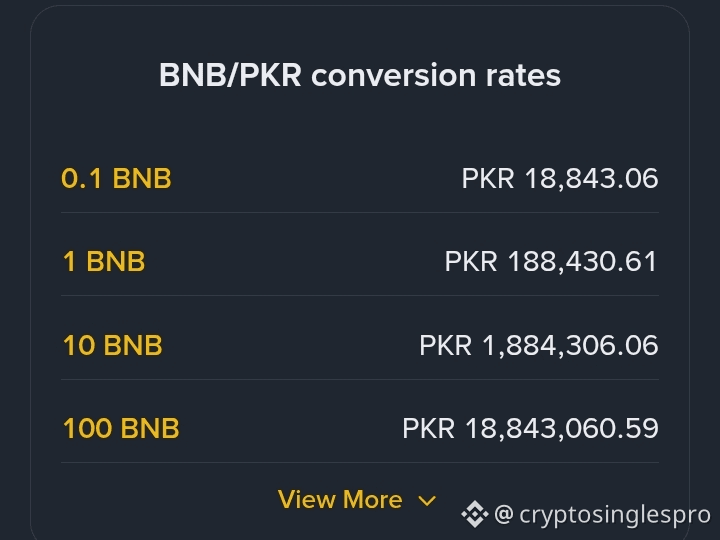The width and height of the screenshot is (720, 540).
Task: Click the PKR 18,843,060.59 value
Action: click(x=530, y=428)
